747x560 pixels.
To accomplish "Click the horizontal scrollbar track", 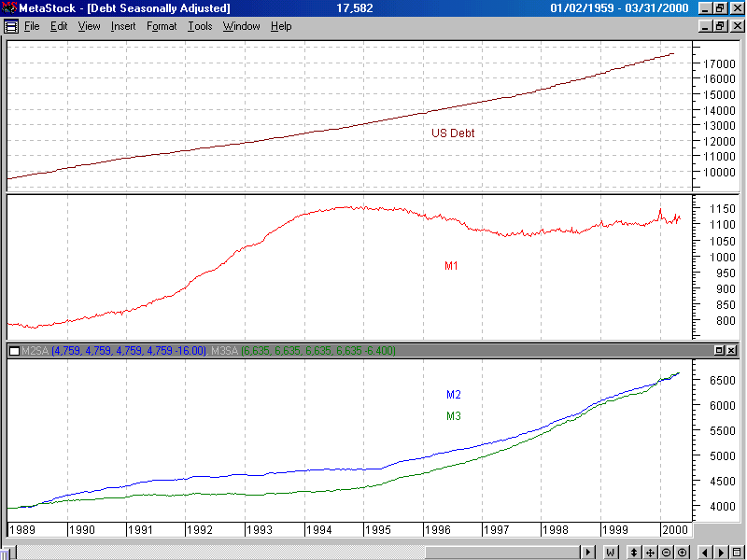I will [x=219, y=553].
